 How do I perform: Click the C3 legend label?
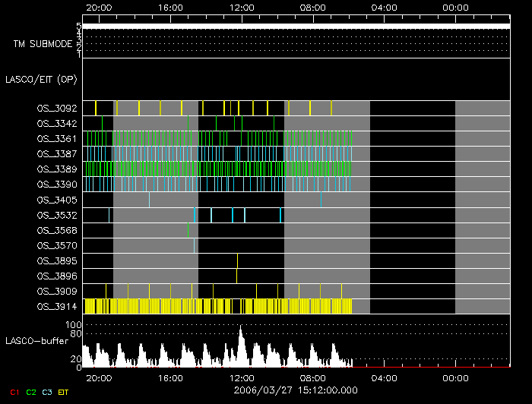[x=47, y=392]
